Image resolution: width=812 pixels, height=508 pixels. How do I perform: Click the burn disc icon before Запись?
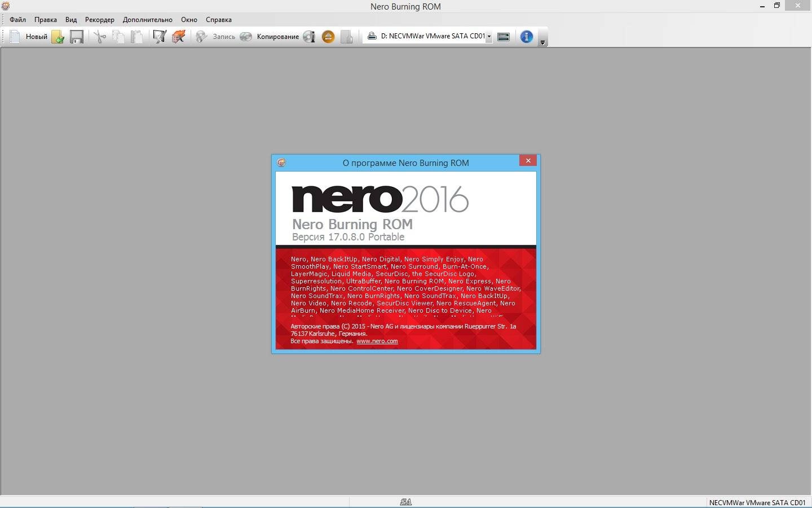point(201,37)
